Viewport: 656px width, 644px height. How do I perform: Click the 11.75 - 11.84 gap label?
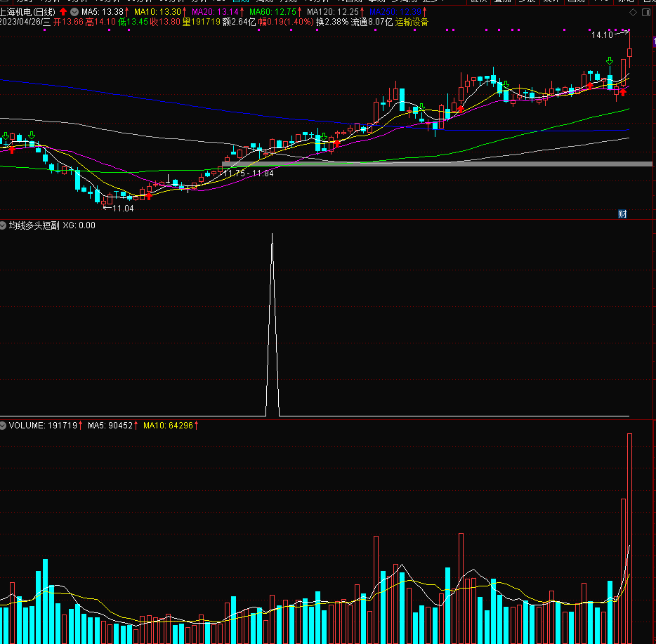pos(249,173)
